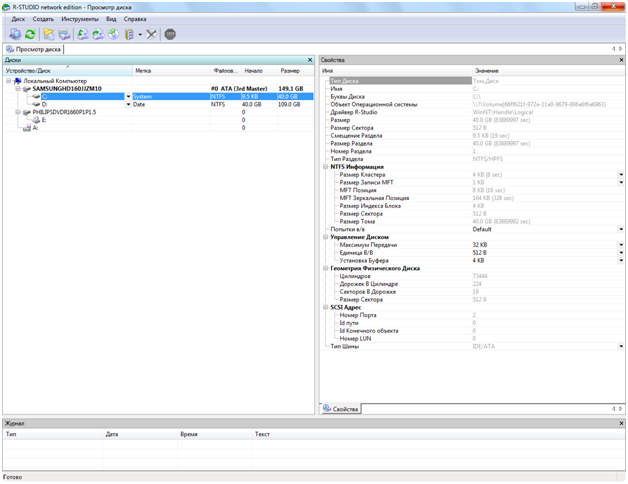Close the Диски panel

tap(310, 60)
